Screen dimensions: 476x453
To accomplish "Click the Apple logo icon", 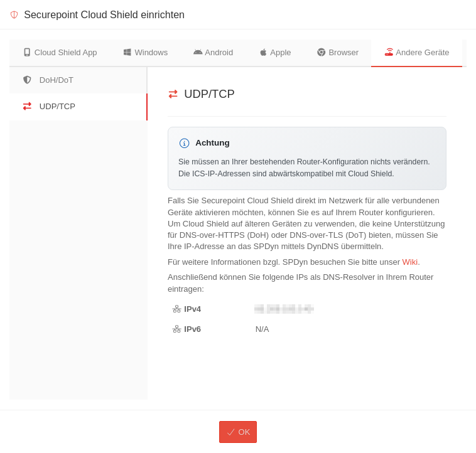I will pos(263,53).
